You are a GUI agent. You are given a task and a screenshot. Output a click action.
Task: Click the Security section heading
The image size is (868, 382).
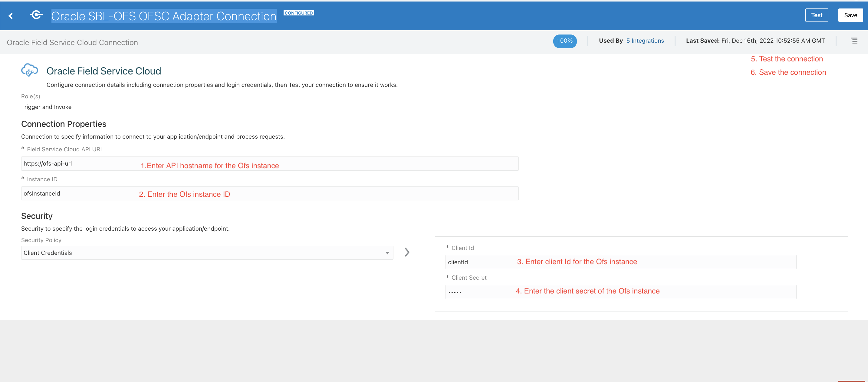pyautogui.click(x=37, y=216)
